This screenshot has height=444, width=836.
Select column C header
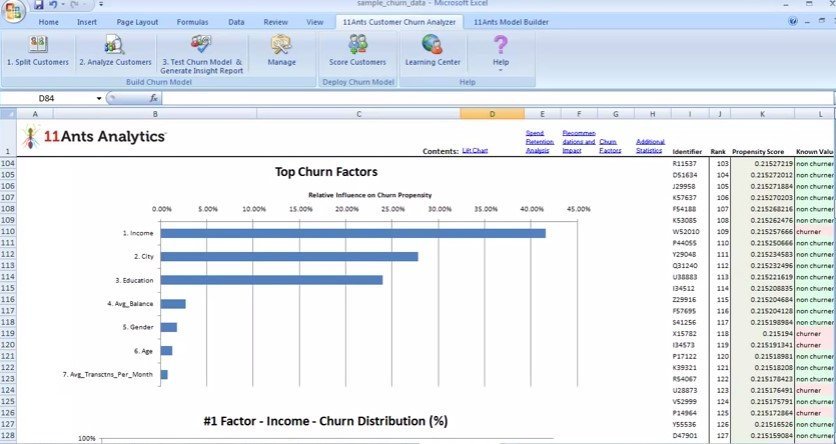pyautogui.click(x=359, y=114)
